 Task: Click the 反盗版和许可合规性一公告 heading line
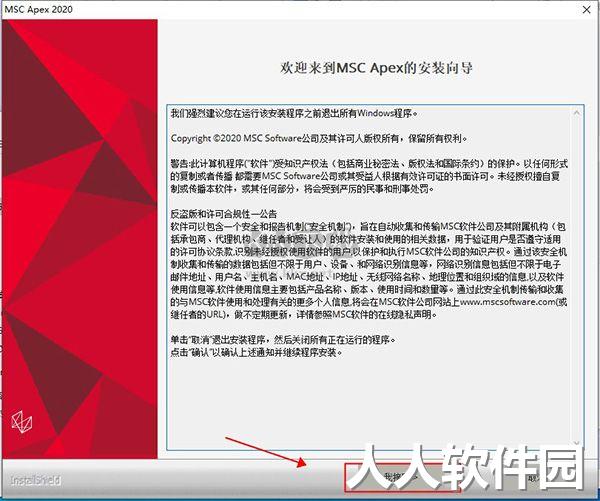(x=223, y=214)
